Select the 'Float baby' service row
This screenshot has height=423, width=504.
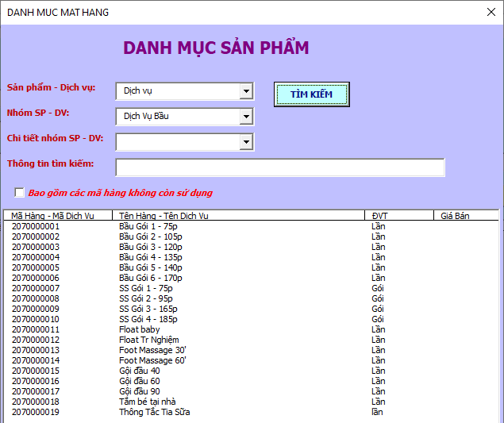pos(251,329)
